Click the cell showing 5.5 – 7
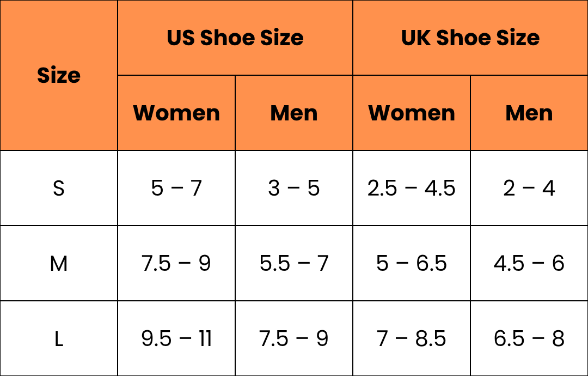588x376 pixels. pyautogui.click(x=294, y=263)
